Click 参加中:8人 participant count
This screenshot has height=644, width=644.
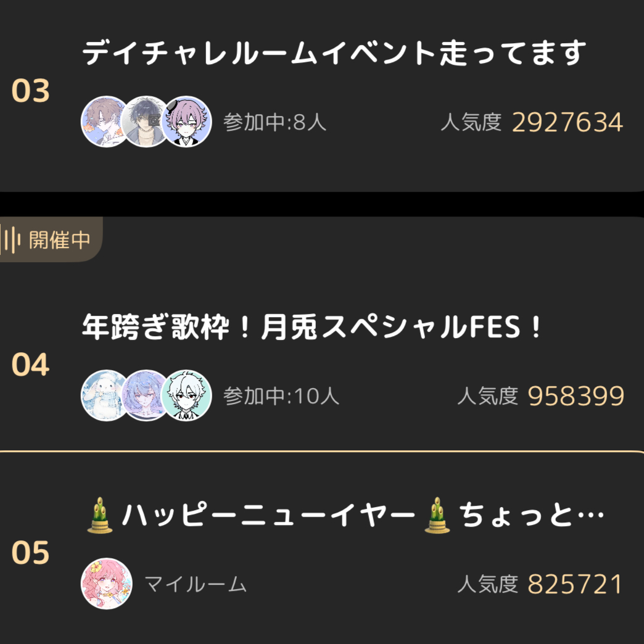click(x=275, y=123)
